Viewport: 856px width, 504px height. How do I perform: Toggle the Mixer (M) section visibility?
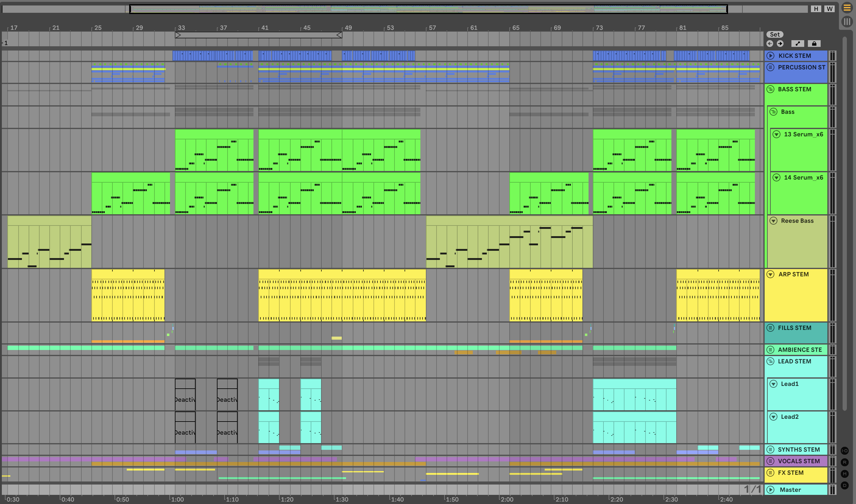click(x=845, y=474)
